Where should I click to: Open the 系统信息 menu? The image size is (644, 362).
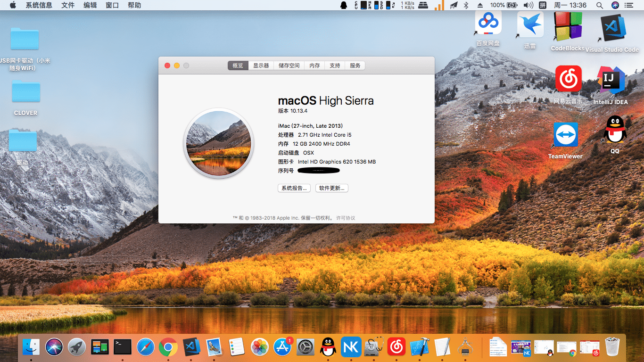coord(39,5)
